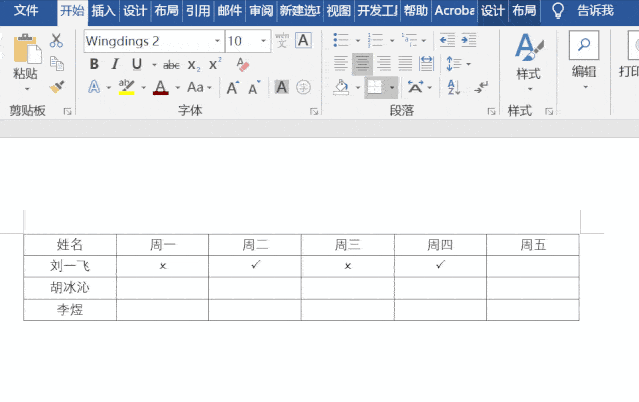
Task: Toggle subscript formatting
Action: click(194, 65)
